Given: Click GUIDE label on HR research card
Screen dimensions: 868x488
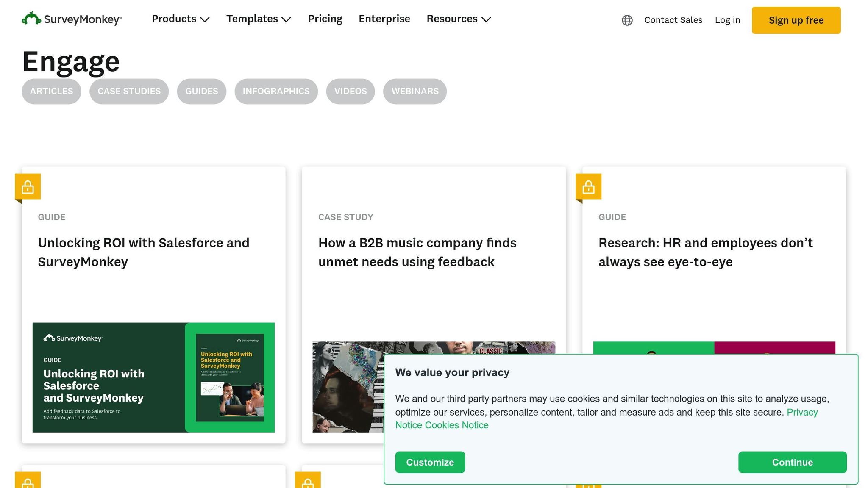Looking at the screenshot, I should [x=612, y=217].
